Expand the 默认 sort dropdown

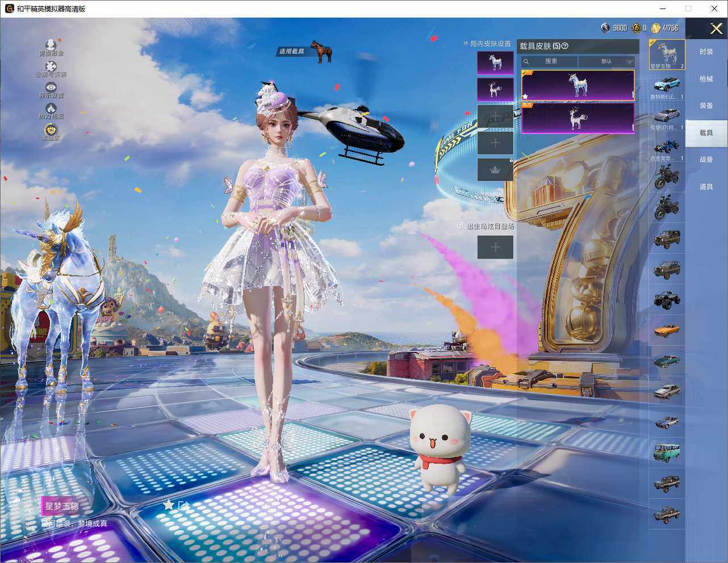pos(606,61)
